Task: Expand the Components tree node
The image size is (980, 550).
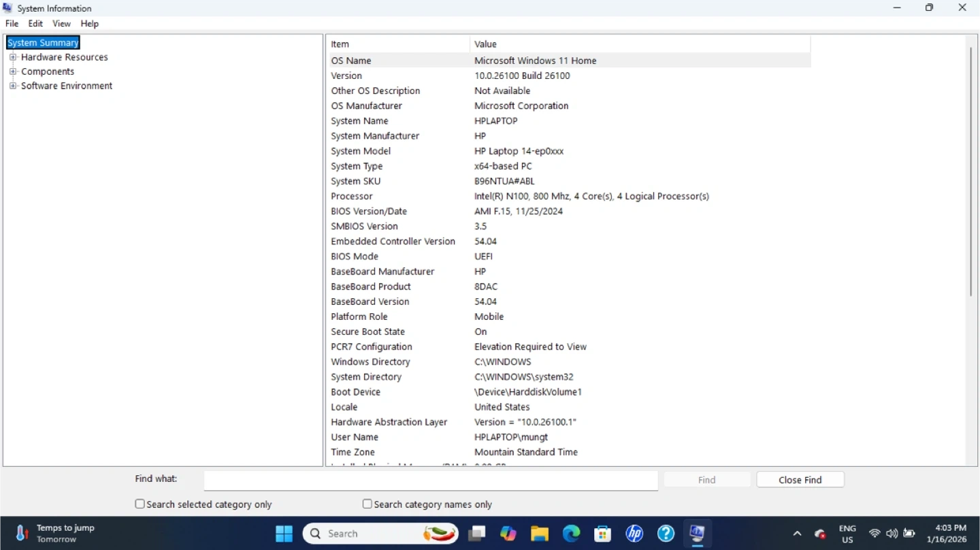Action: pos(13,71)
